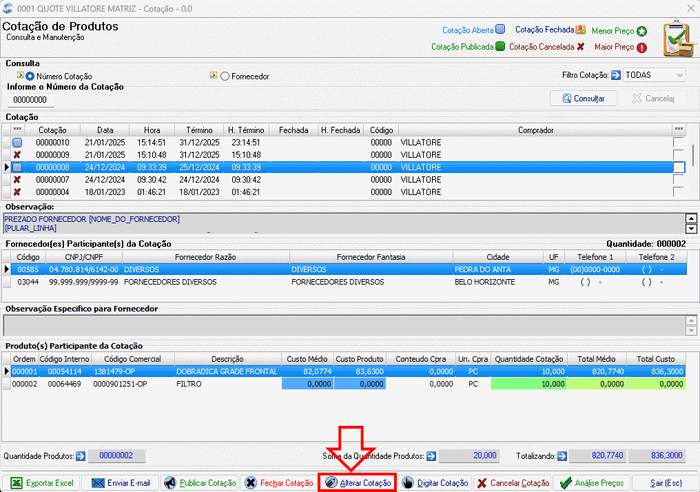The height and width of the screenshot is (492, 700).
Task: Click the Cidade column header
Action: tap(498, 257)
